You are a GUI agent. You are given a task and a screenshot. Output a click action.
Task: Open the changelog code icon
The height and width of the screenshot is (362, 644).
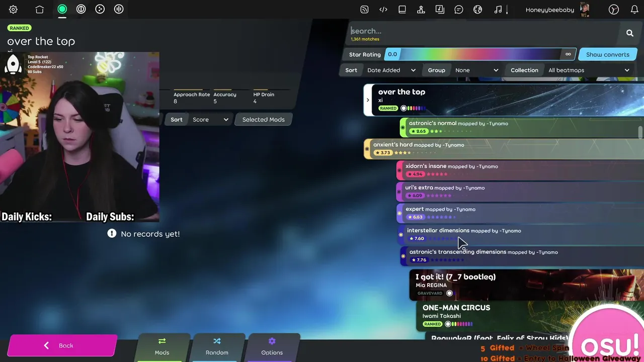383,10
